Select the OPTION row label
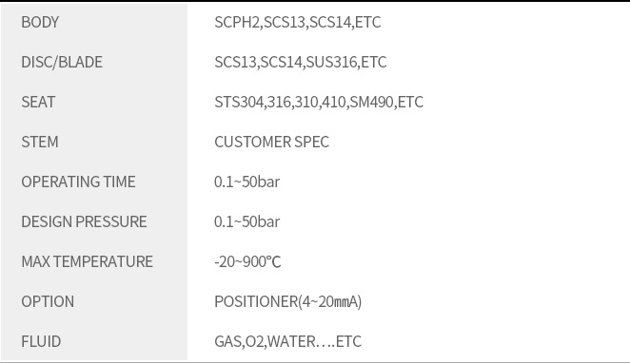This screenshot has height=364, width=630. [x=48, y=301]
